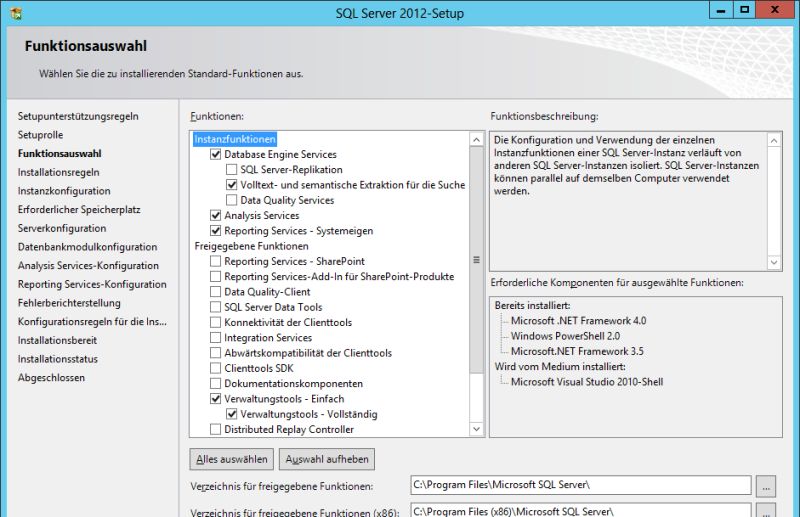Select Installationsbereit step in sidebar

click(57, 340)
